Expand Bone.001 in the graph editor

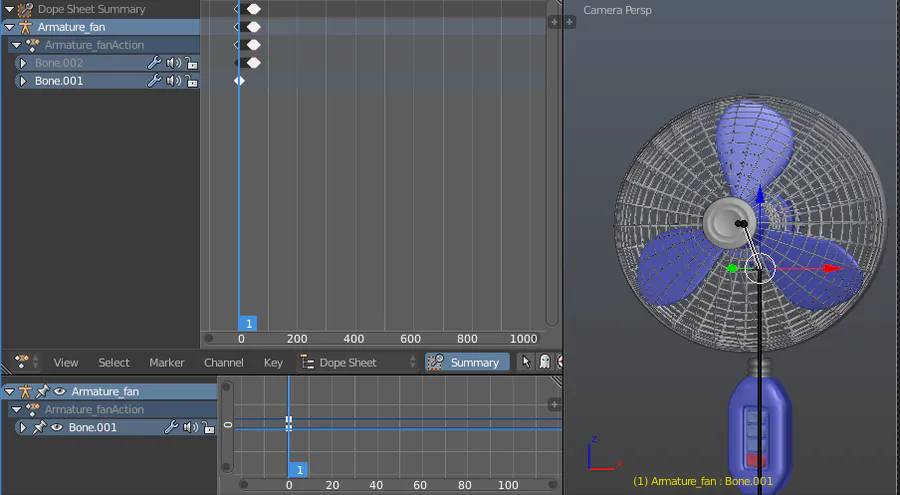(x=23, y=427)
